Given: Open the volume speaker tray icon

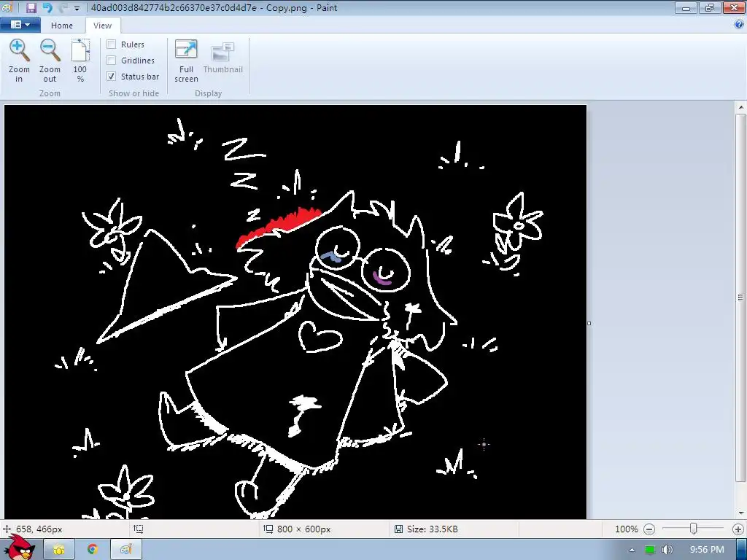Looking at the screenshot, I should click(667, 550).
